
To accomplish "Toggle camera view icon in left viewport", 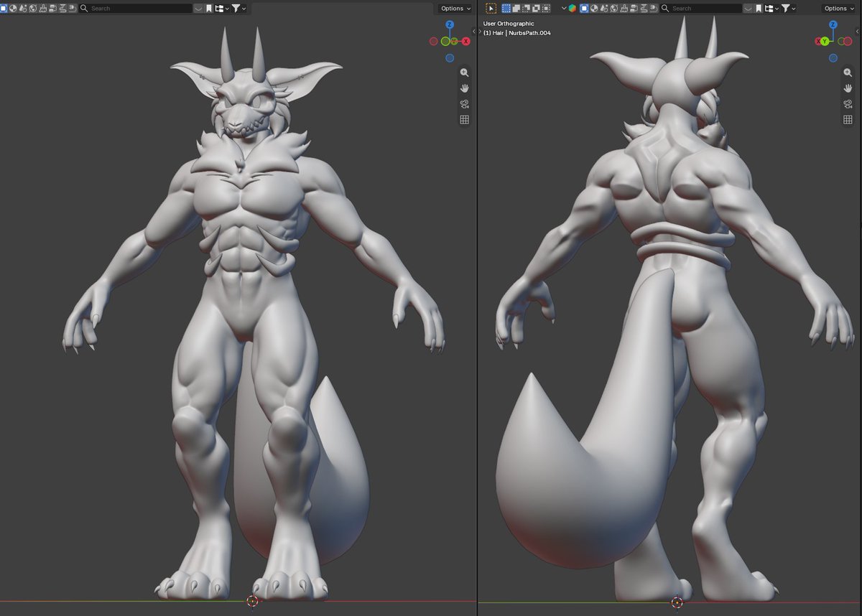I will pos(465,104).
